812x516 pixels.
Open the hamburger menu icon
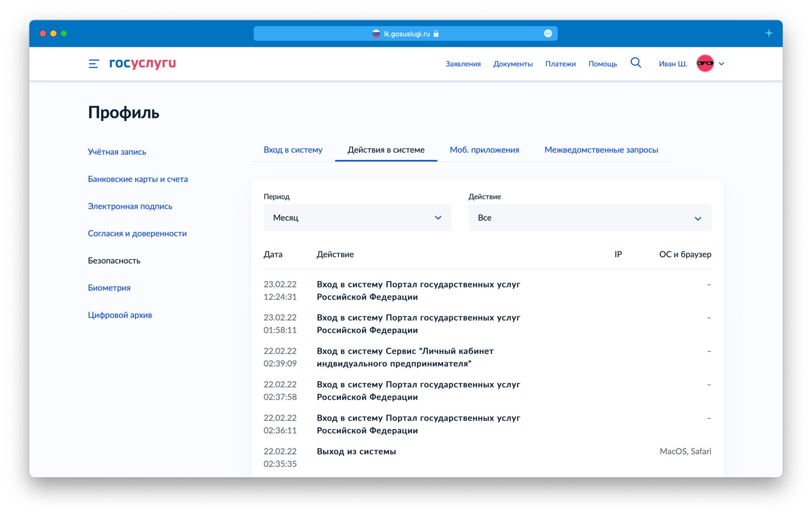[94, 64]
